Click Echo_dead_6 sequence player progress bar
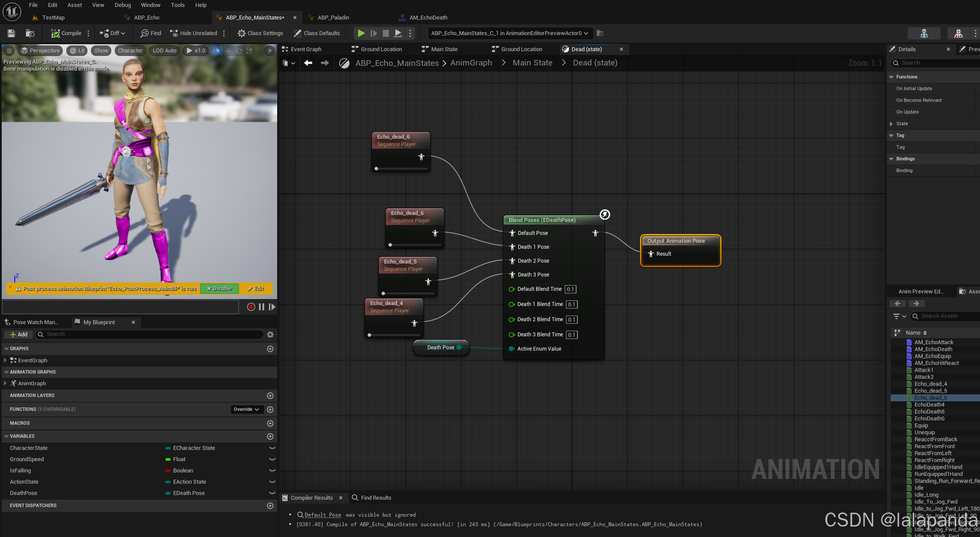Viewport: 980px width, 537px height. point(401,169)
